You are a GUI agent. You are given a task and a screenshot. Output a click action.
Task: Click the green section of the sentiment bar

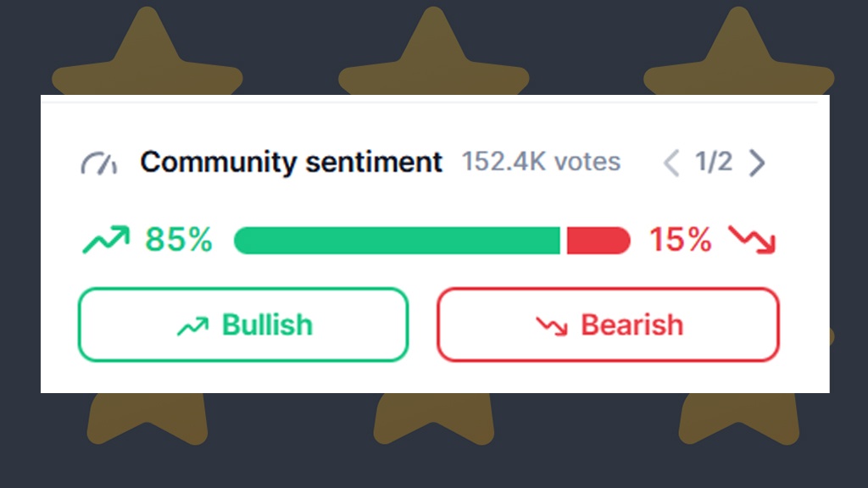(x=397, y=241)
